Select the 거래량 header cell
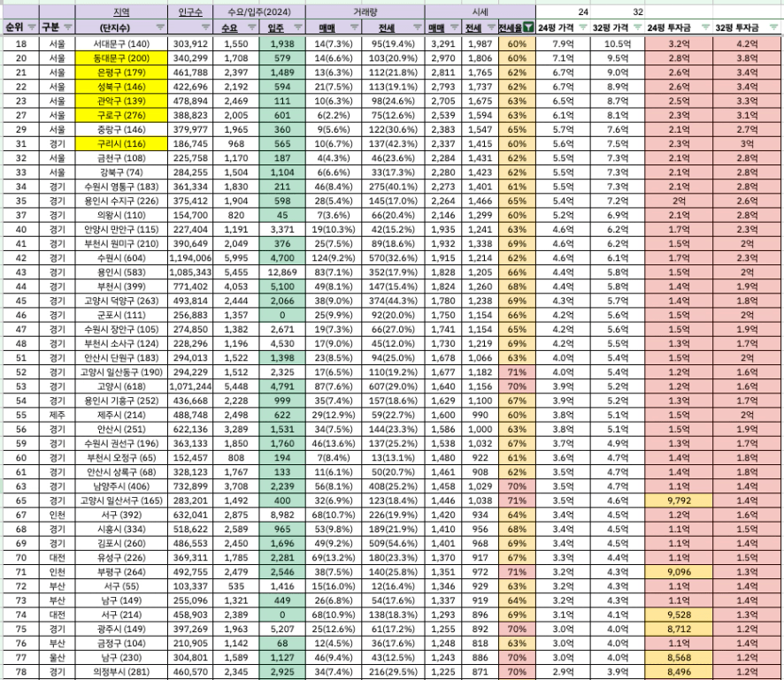This screenshot has height=680, width=784. [365, 12]
